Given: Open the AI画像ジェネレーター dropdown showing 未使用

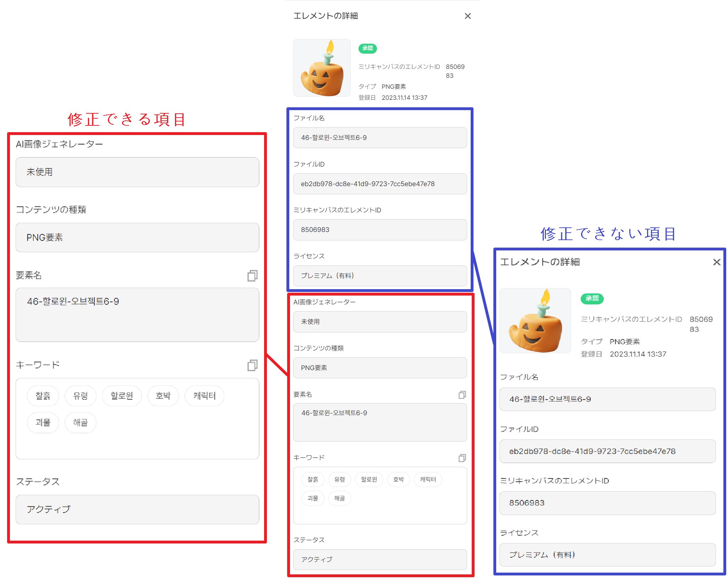Looking at the screenshot, I should [x=137, y=172].
